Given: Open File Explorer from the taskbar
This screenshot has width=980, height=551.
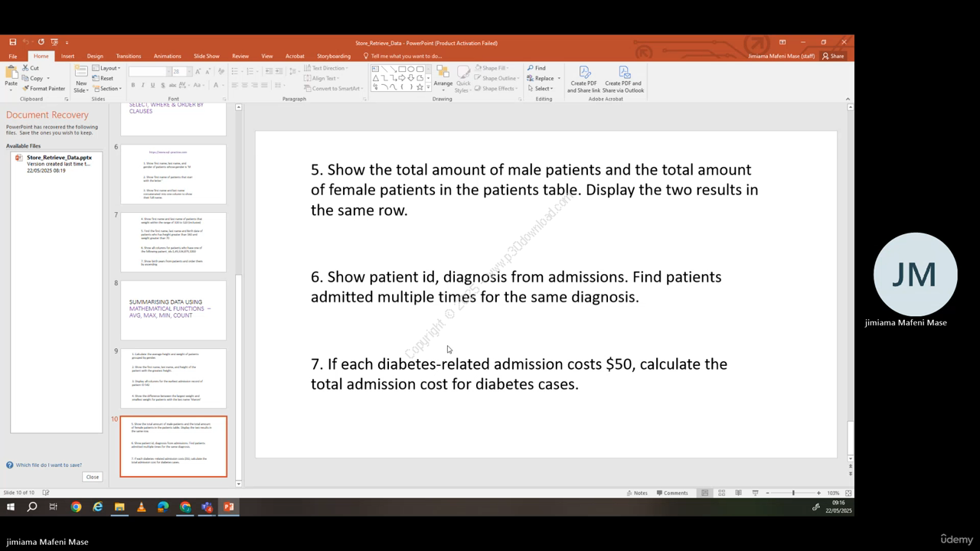Looking at the screenshot, I should click(x=119, y=507).
